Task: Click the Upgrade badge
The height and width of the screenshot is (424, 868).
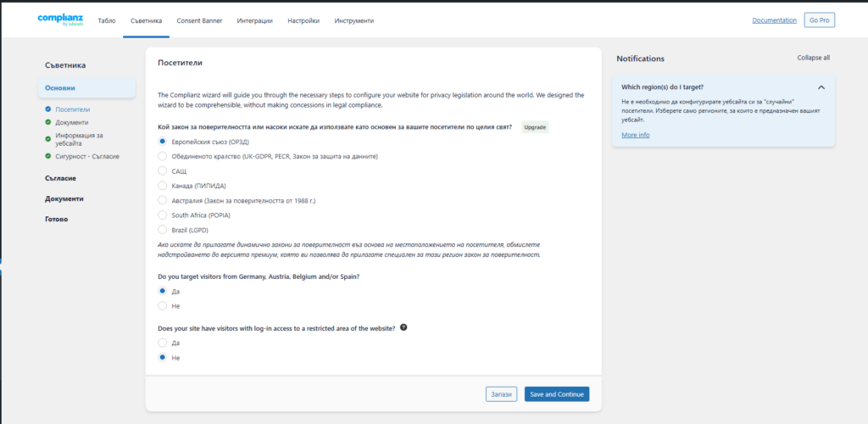Action: tap(536, 127)
